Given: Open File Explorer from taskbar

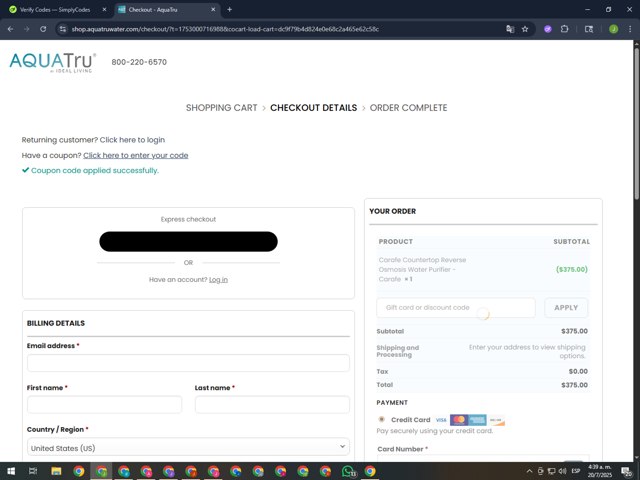Looking at the screenshot, I should point(56,471).
